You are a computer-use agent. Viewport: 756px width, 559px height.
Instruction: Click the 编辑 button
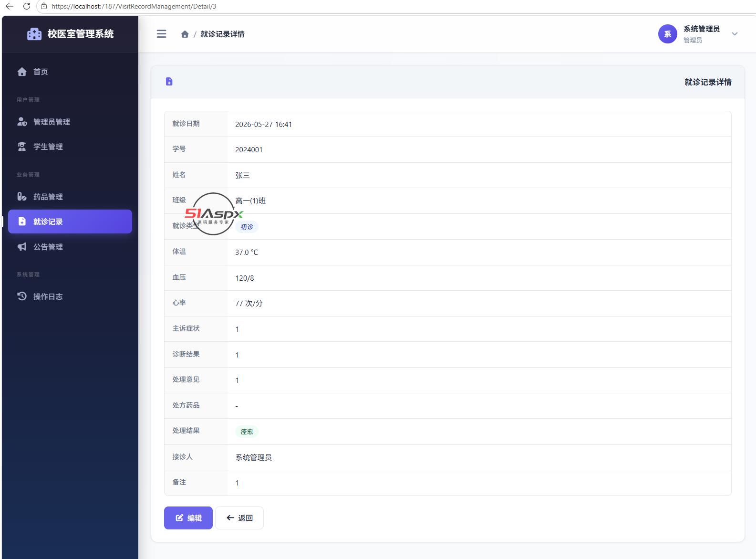pos(188,518)
